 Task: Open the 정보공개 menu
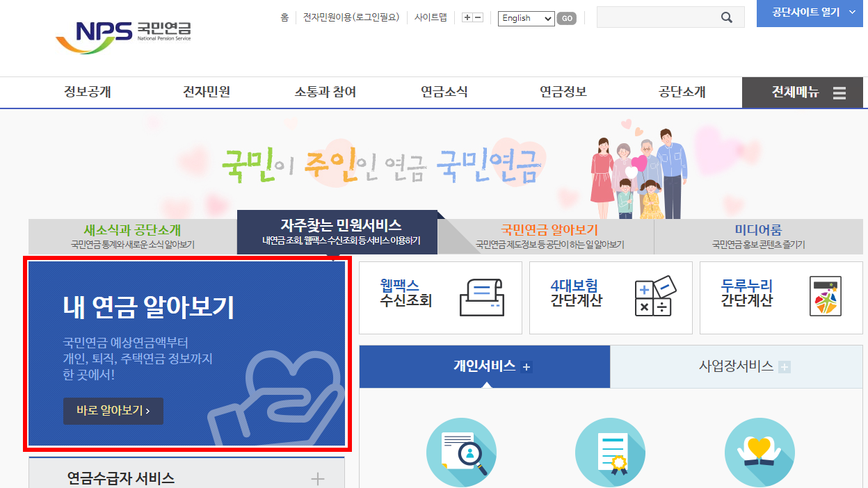pos(88,92)
